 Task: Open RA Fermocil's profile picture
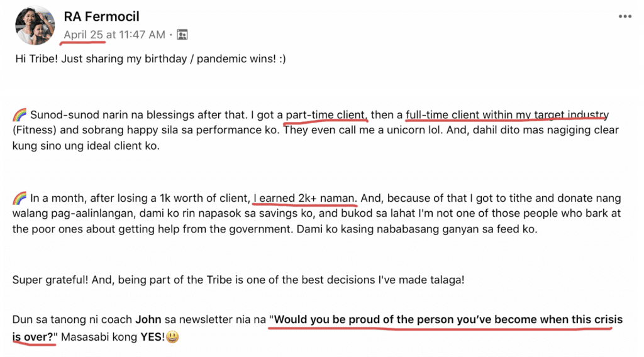pos(35,25)
